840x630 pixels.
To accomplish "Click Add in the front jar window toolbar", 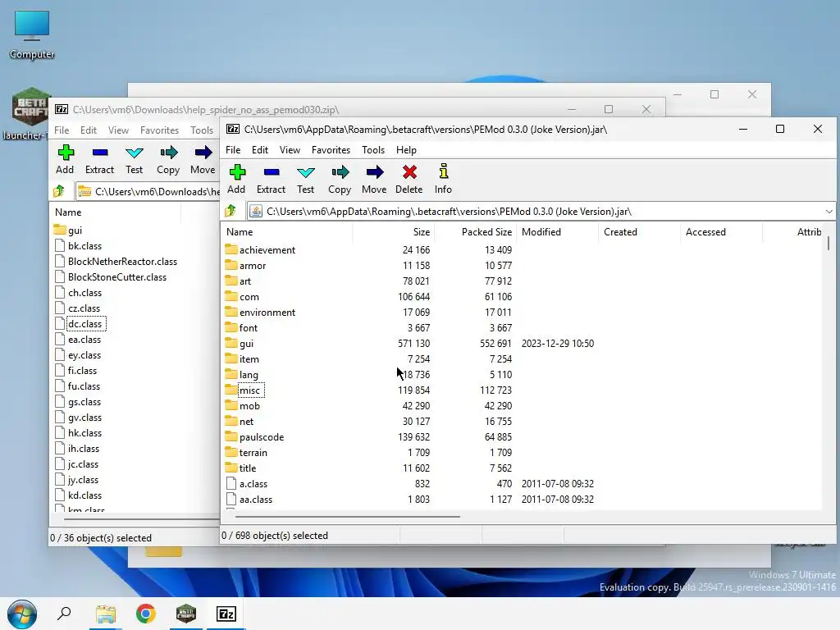I will click(236, 179).
